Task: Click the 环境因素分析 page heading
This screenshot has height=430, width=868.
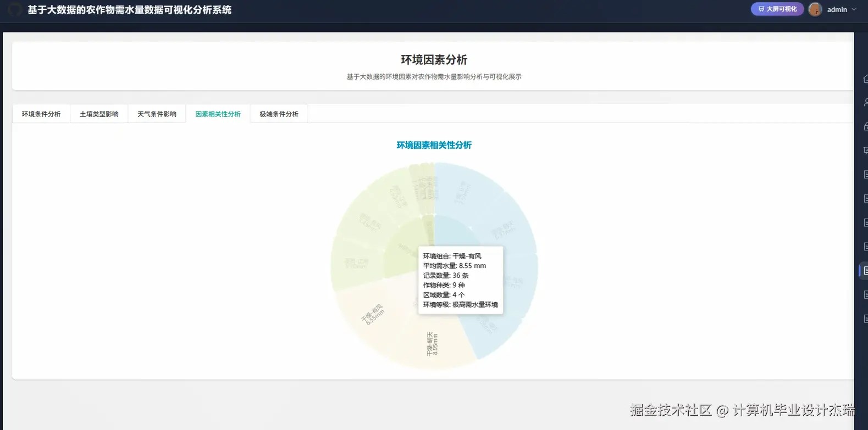Action: point(434,59)
